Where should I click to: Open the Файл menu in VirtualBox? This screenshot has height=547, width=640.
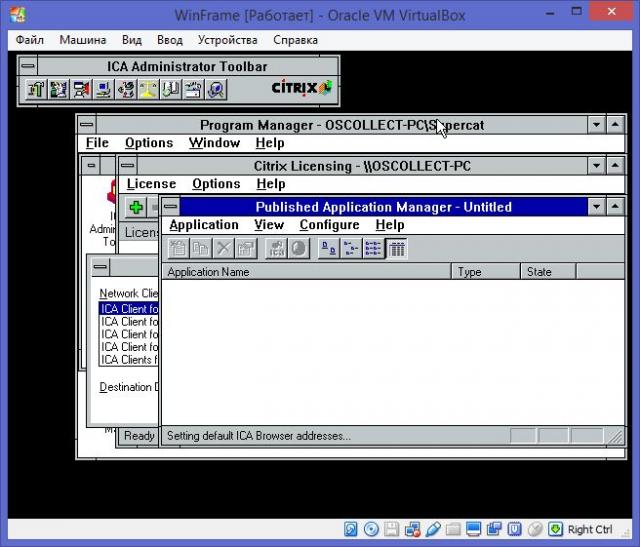point(29,40)
